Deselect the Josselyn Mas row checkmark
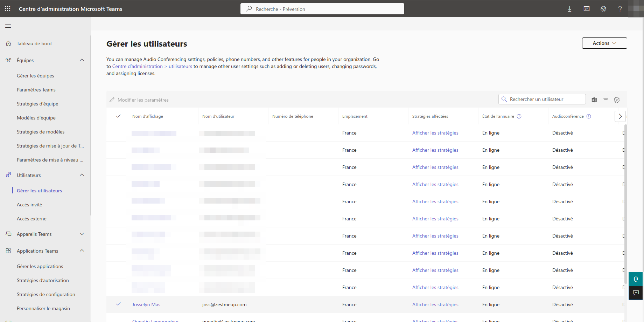Viewport: 644px width, 322px height. point(118,304)
